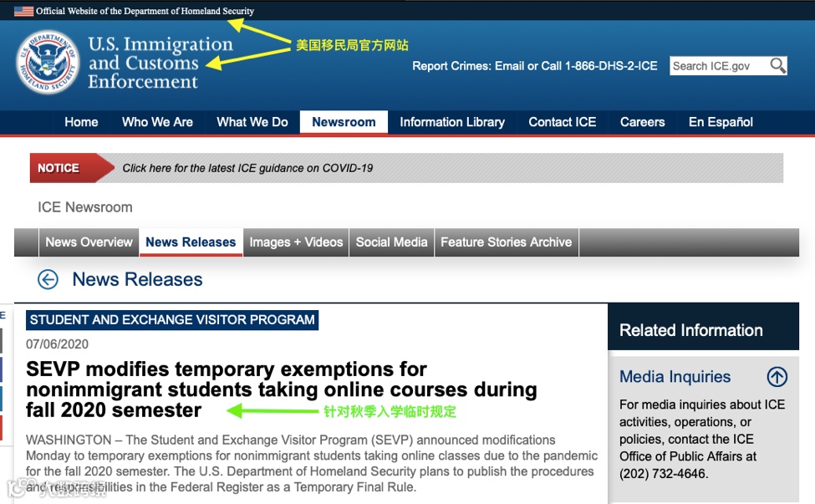Click the 07/06/2020 date text

(57, 344)
